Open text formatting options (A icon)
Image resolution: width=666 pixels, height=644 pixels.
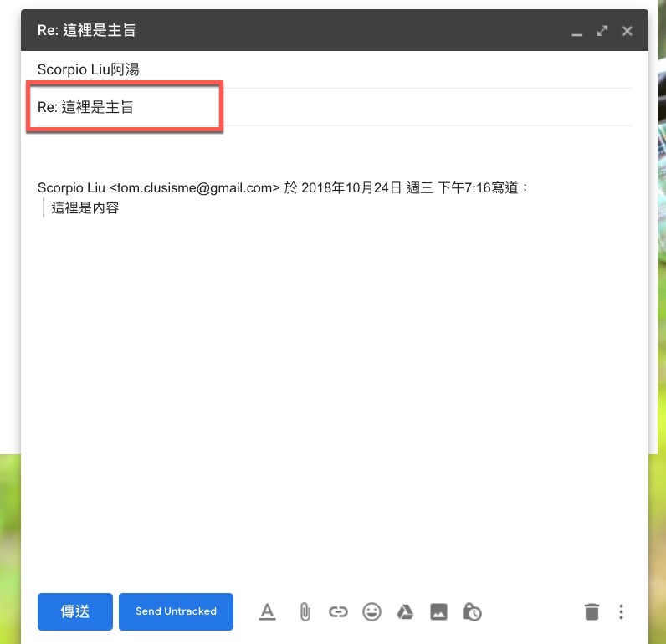pos(267,611)
